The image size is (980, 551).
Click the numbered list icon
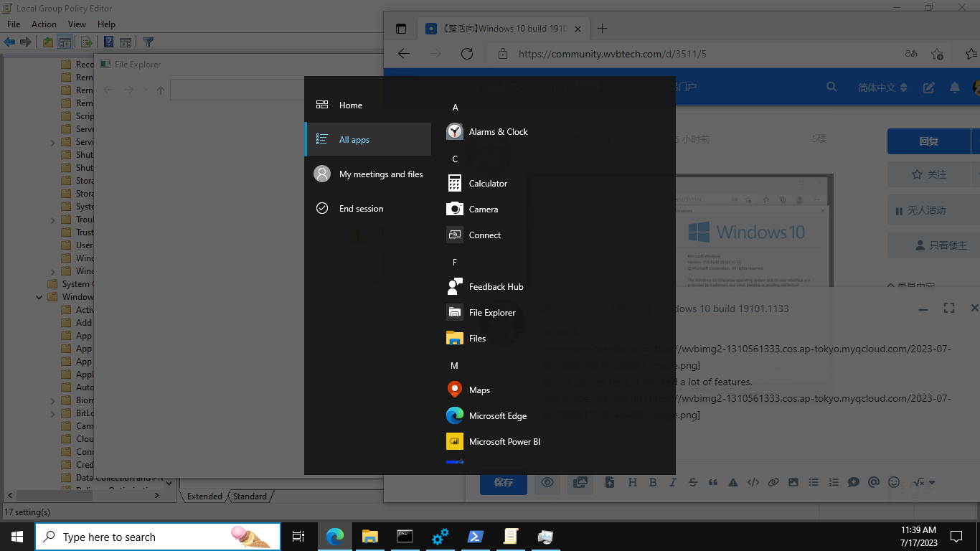pyautogui.click(x=834, y=482)
